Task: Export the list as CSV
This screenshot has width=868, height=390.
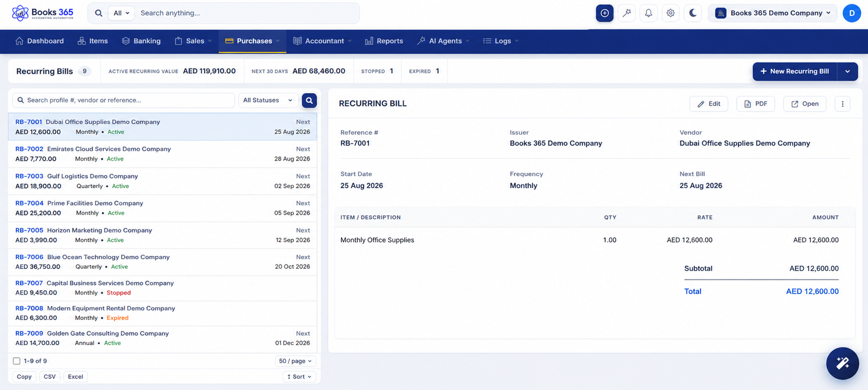Action: [50, 376]
